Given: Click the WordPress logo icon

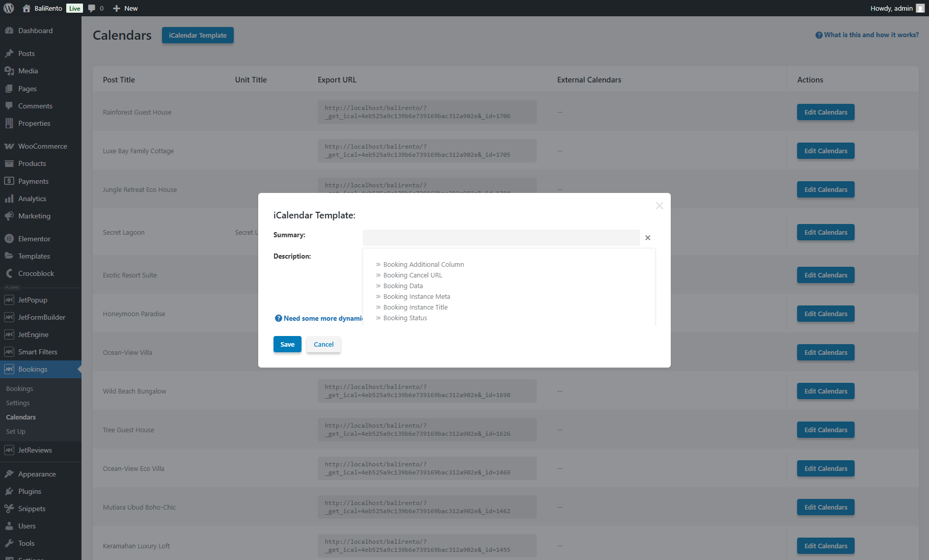Looking at the screenshot, I should (9, 8).
